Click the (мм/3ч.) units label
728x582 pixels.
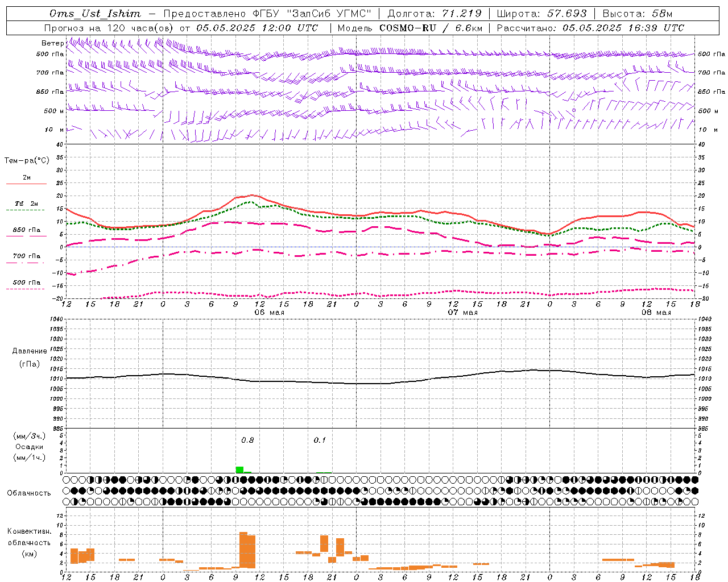click(29, 436)
